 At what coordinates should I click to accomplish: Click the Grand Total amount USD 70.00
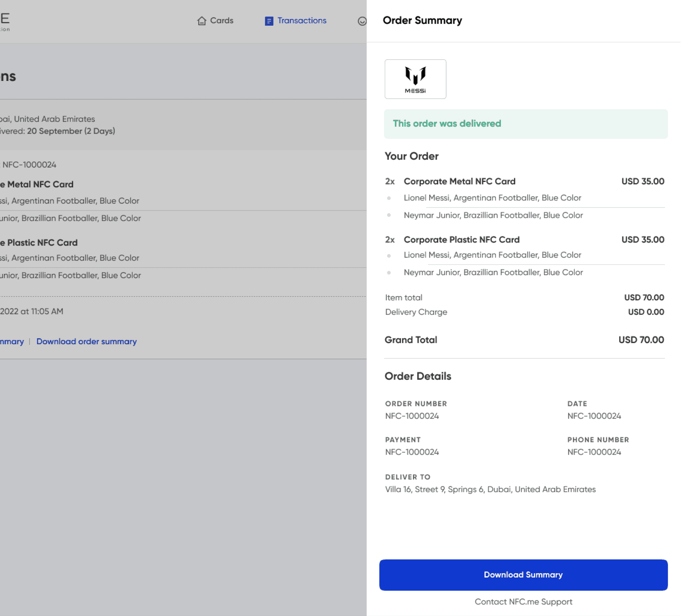641,340
